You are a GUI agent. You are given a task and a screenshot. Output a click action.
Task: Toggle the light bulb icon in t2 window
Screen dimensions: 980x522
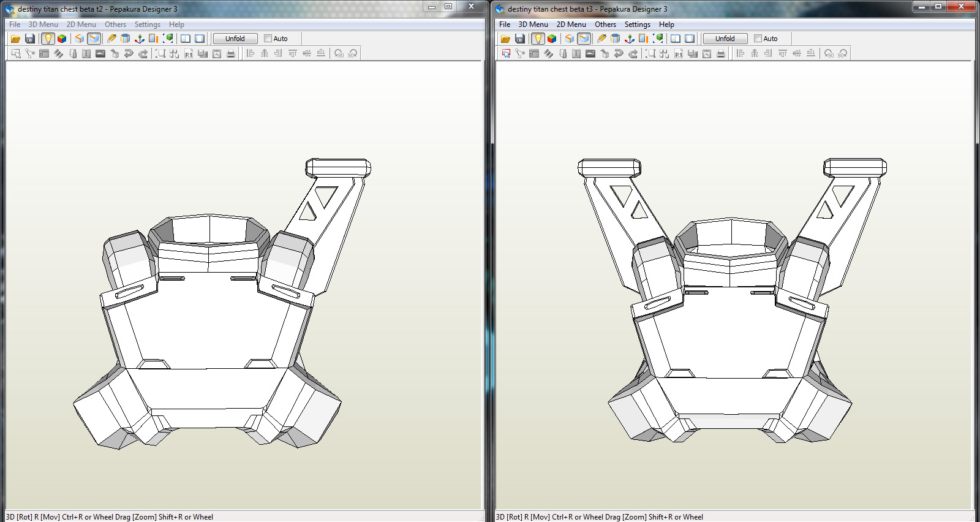pyautogui.click(x=48, y=39)
